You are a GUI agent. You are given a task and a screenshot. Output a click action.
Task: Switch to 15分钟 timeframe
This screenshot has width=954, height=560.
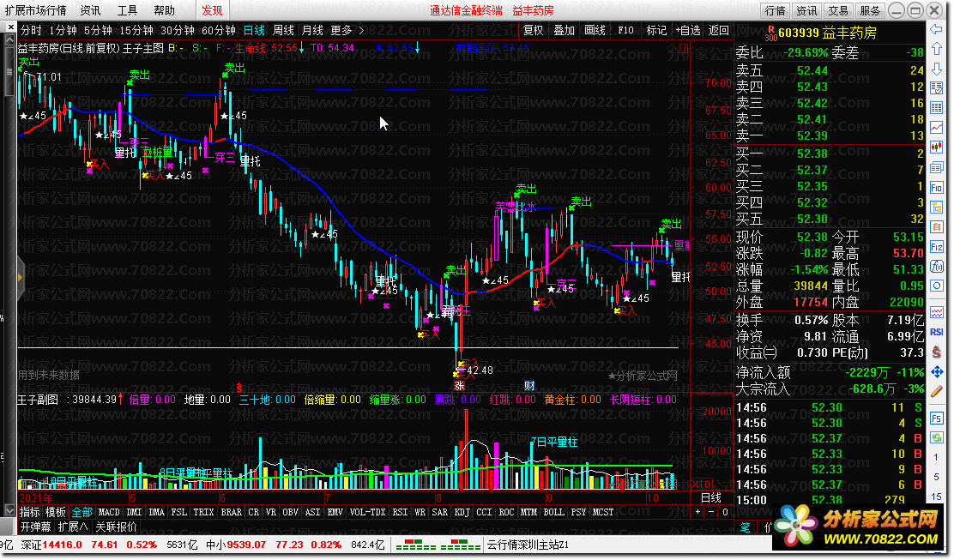pyautogui.click(x=136, y=30)
